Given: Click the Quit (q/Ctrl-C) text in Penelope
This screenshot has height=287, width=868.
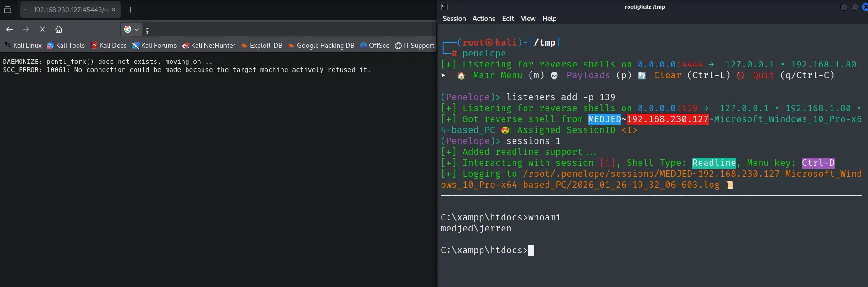Looking at the screenshot, I should 793,75.
